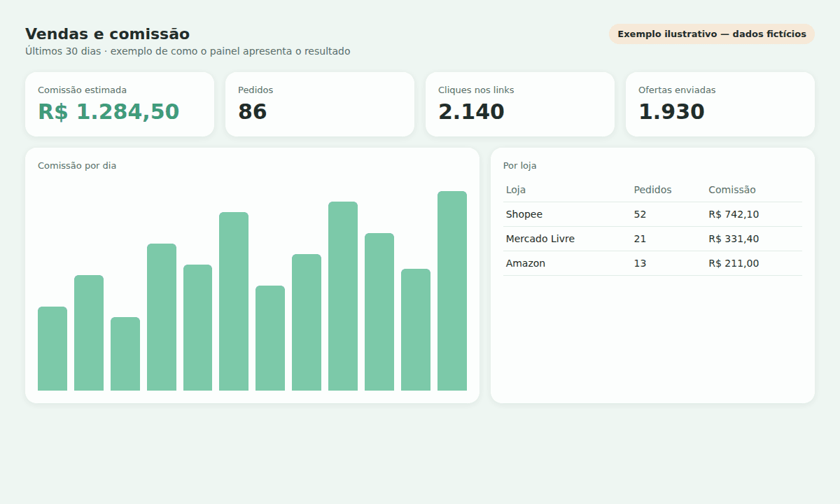Click the last, tallest bar in the chart
The height and width of the screenshot is (504, 840).
tap(452, 291)
